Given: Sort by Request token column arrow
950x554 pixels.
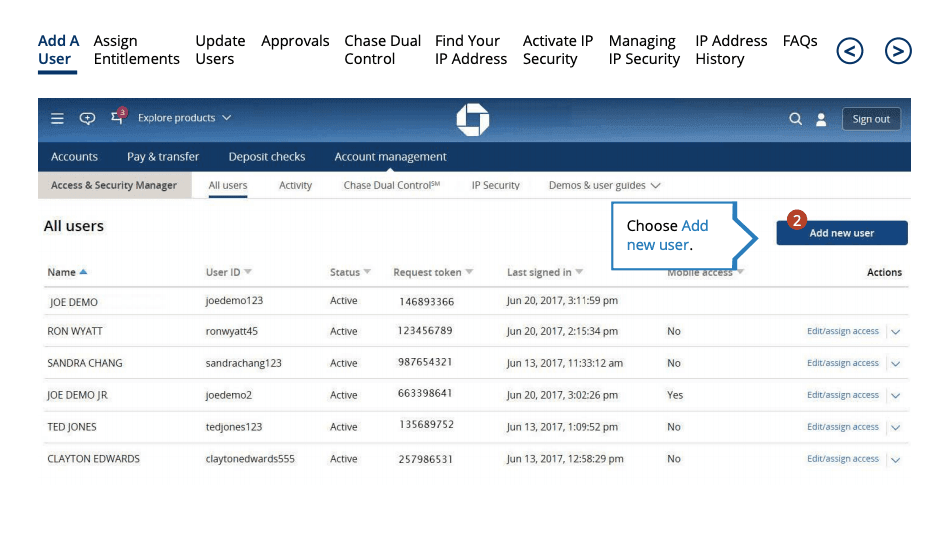Looking at the screenshot, I should click(470, 272).
